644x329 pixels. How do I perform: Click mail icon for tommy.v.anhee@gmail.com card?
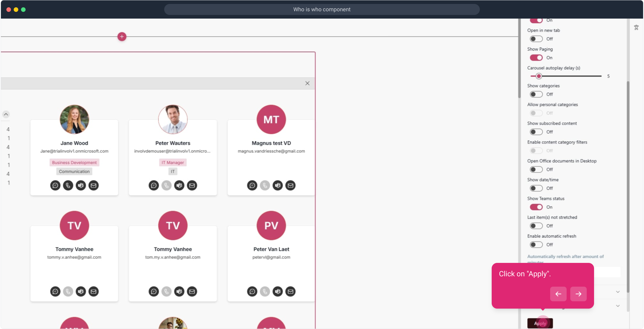pos(94,292)
